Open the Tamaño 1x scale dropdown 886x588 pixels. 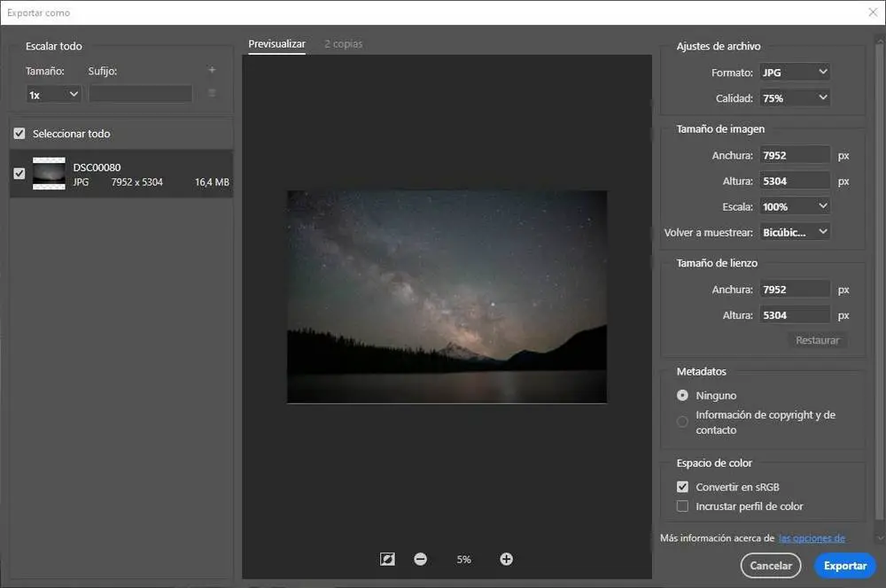(x=53, y=94)
